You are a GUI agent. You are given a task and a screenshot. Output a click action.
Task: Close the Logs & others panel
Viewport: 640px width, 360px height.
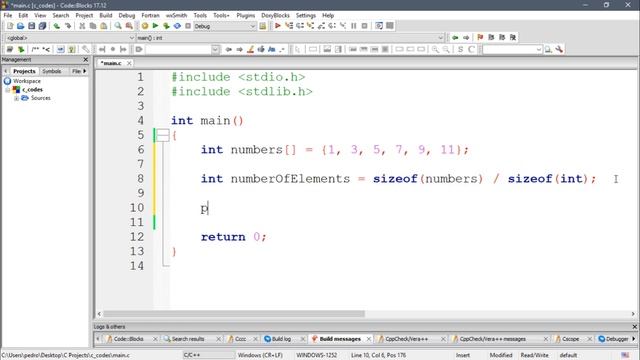pyautogui.click(x=635, y=327)
